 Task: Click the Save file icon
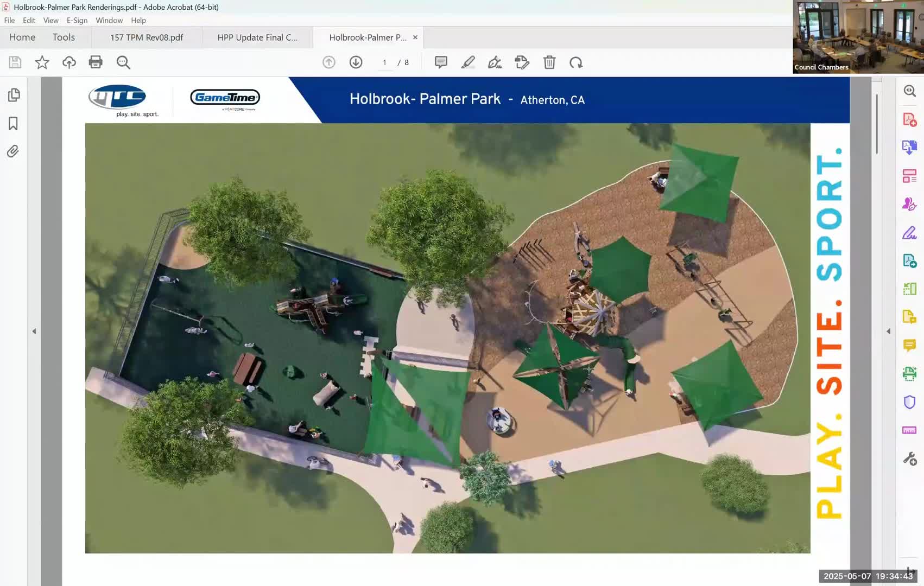(x=15, y=62)
